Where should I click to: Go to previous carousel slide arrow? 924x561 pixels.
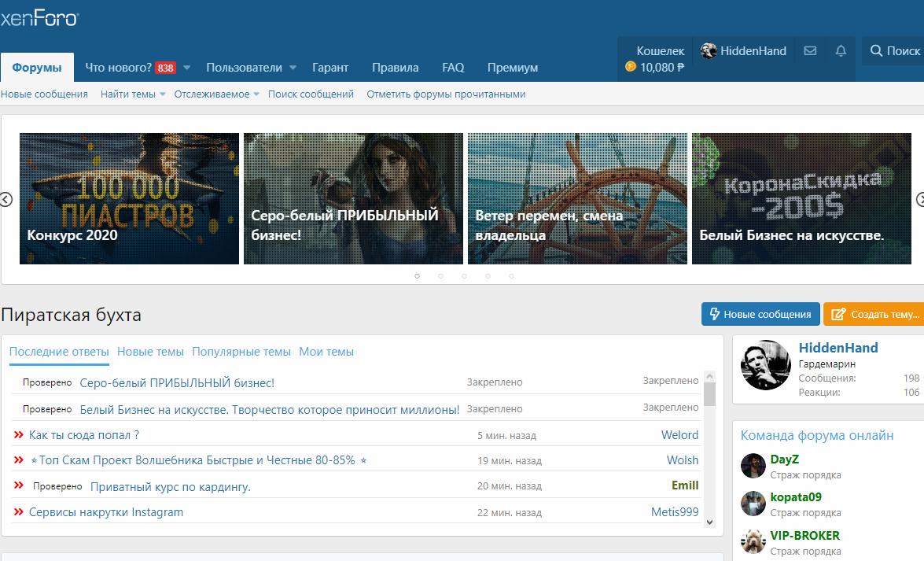(x=6, y=199)
